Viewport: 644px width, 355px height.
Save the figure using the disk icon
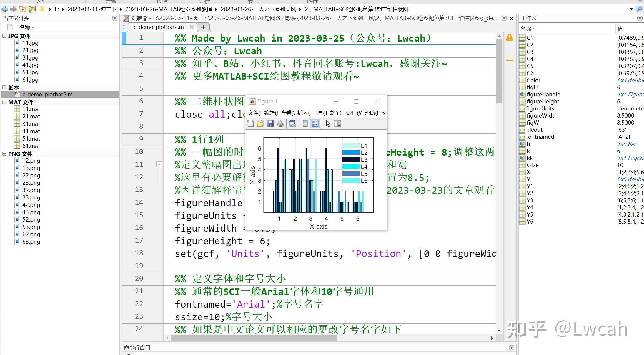(x=270, y=123)
